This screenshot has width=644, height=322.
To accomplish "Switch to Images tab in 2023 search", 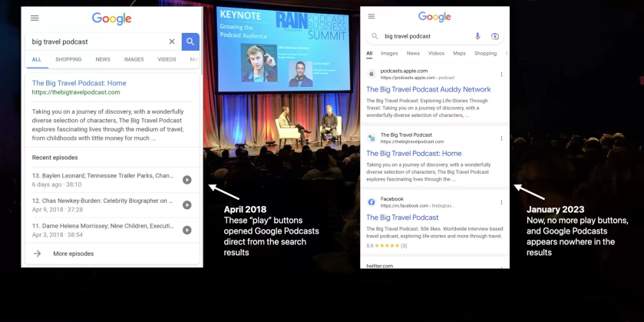I will point(389,54).
